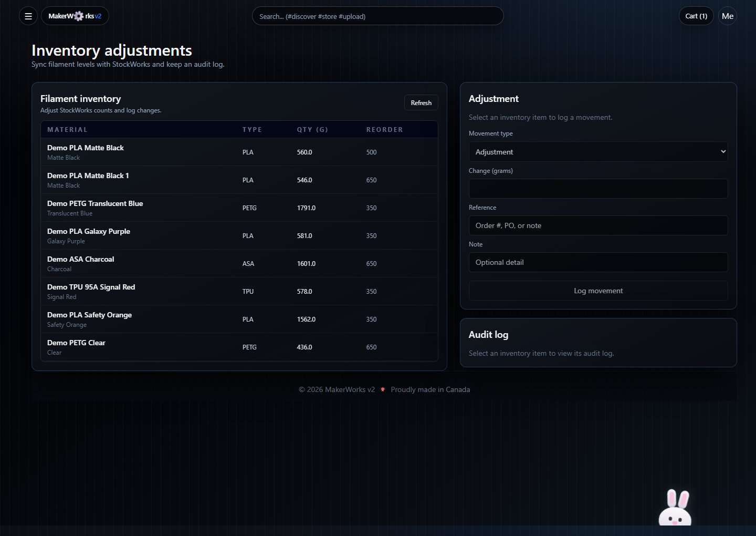Click the Proudly made in Canada footer text
756x536 pixels.
coord(430,389)
